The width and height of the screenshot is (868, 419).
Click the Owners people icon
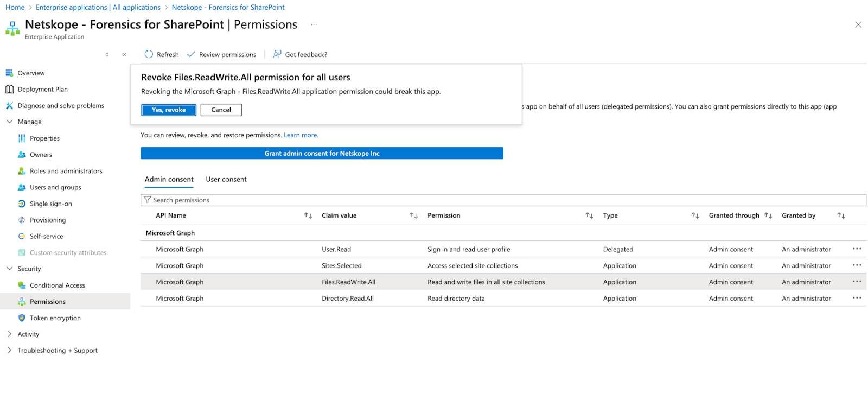(22, 155)
